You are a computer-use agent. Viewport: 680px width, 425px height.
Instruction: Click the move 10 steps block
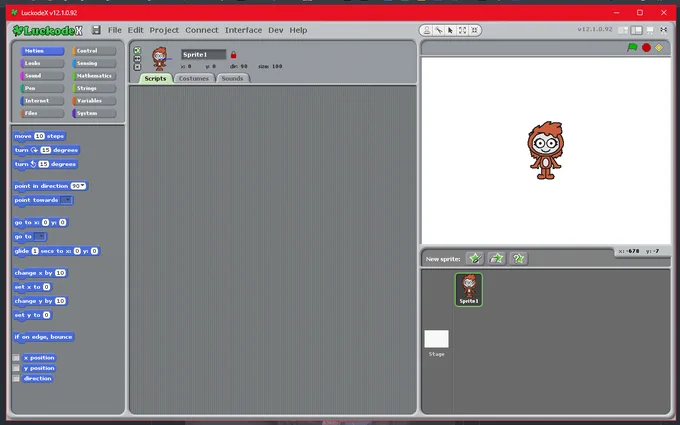point(39,136)
